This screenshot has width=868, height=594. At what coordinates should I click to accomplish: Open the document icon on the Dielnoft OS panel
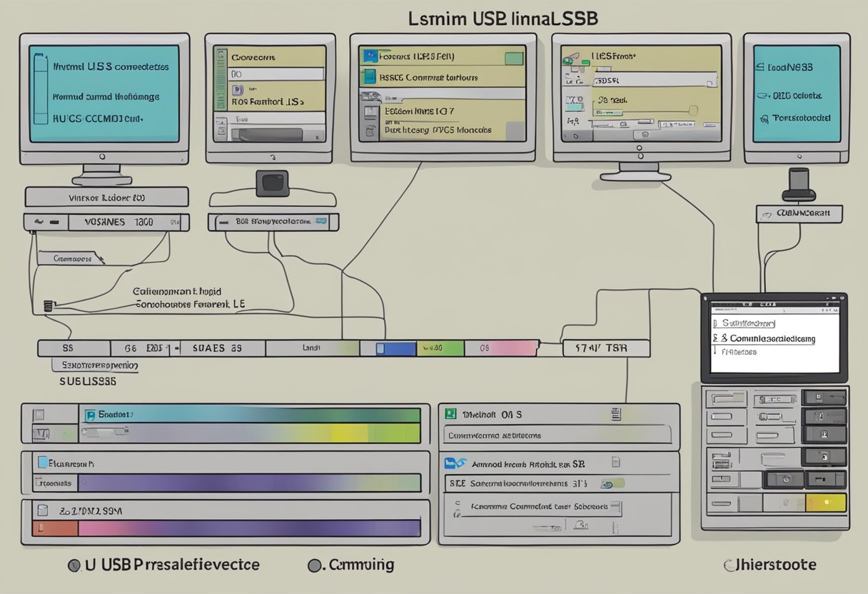click(615, 414)
